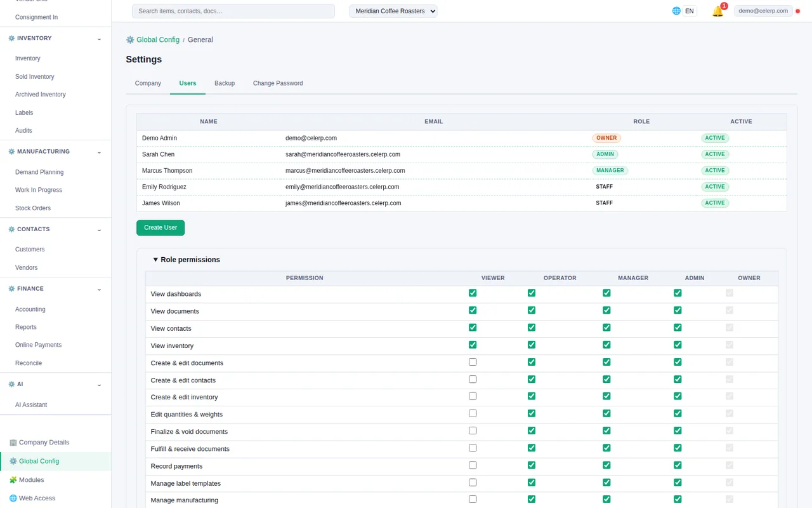
Task: Collapse the Inventory sidebar section chevron
Action: [x=99, y=39]
